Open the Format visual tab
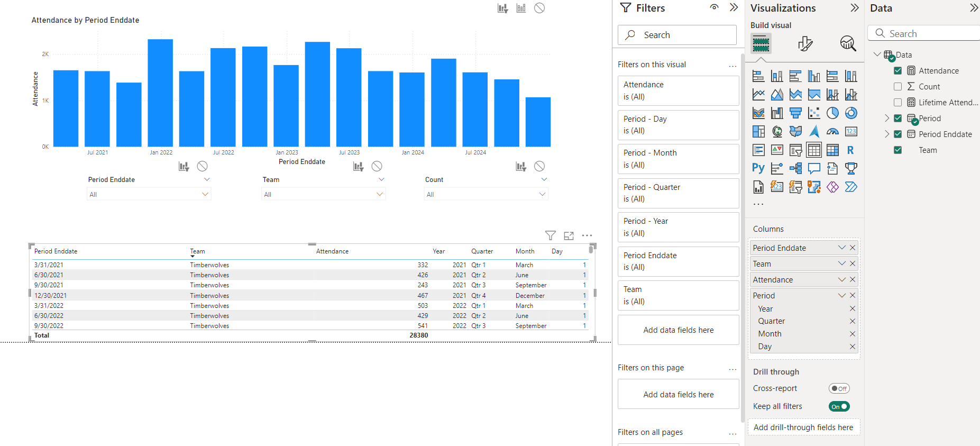Screen dimensions: 980x446 pyautogui.click(x=805, y=43)
